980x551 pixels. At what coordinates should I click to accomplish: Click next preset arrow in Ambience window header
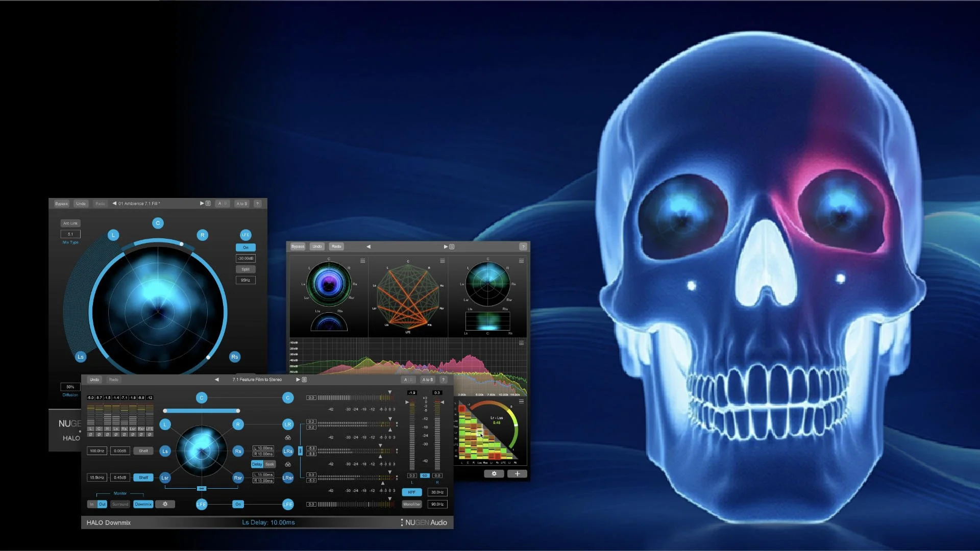point(202,204)
